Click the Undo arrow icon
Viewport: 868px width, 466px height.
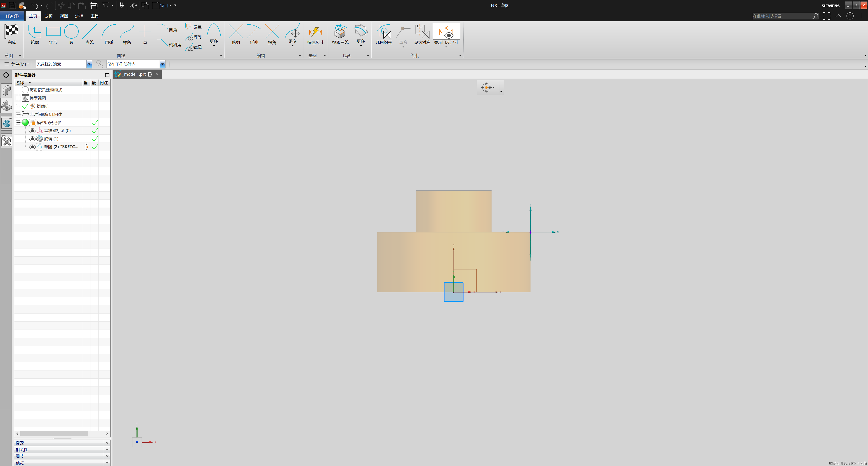tap(34, 5)
